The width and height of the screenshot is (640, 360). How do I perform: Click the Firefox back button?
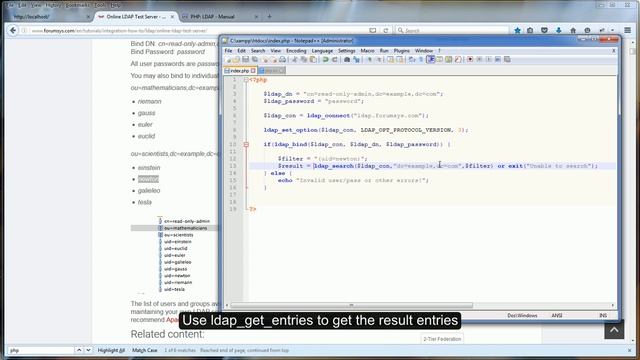pos(13,30)
